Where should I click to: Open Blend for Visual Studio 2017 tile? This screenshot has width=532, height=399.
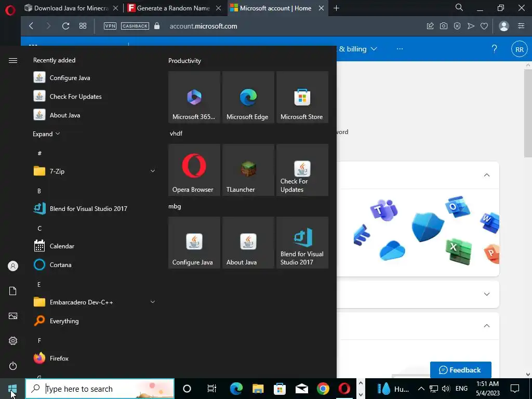pos(302,243)
